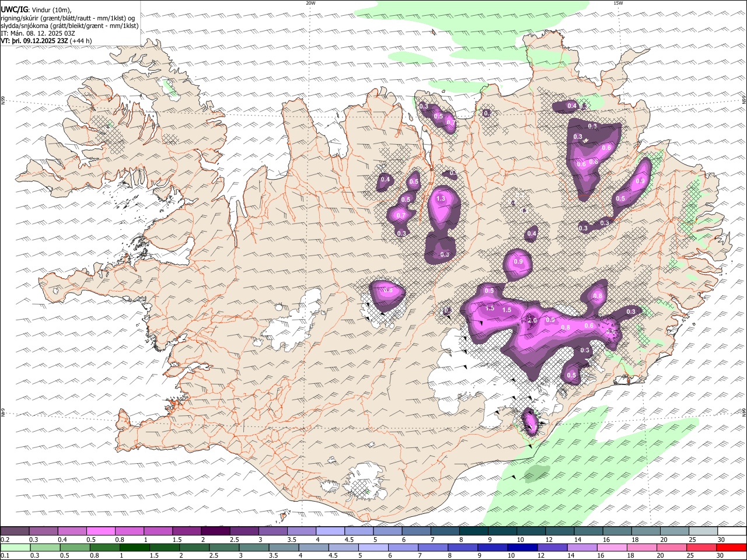Pick the darkest green swatch at 1 in the lower row
The image size is (747, 560).
tap(135, 547)
